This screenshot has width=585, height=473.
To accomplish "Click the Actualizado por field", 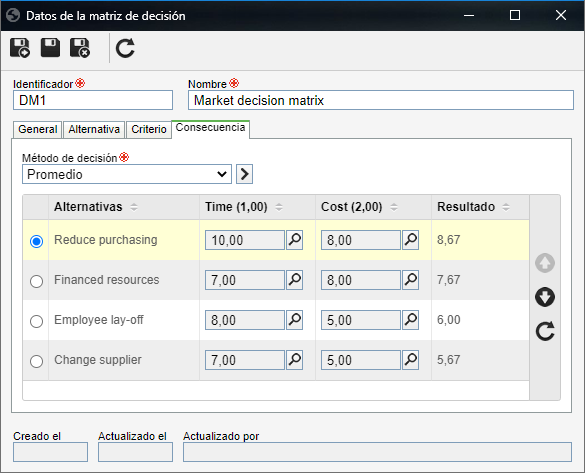I will tap(377, 452).
